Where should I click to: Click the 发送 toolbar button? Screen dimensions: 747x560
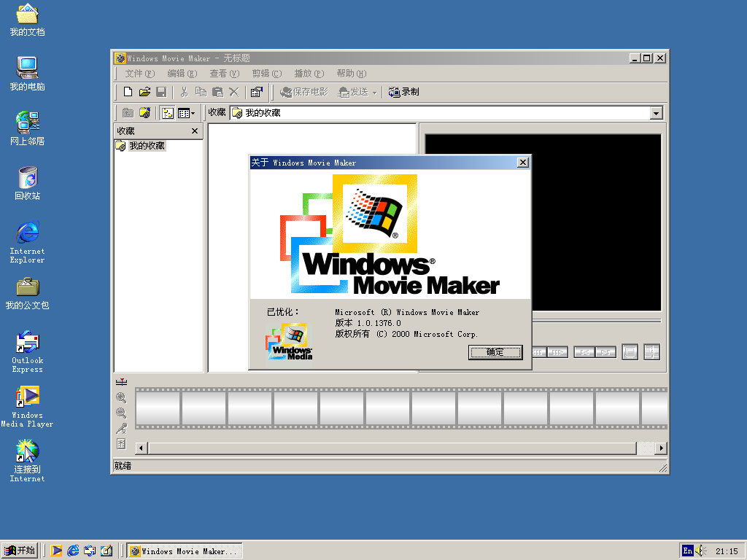[x=354, y=92]
